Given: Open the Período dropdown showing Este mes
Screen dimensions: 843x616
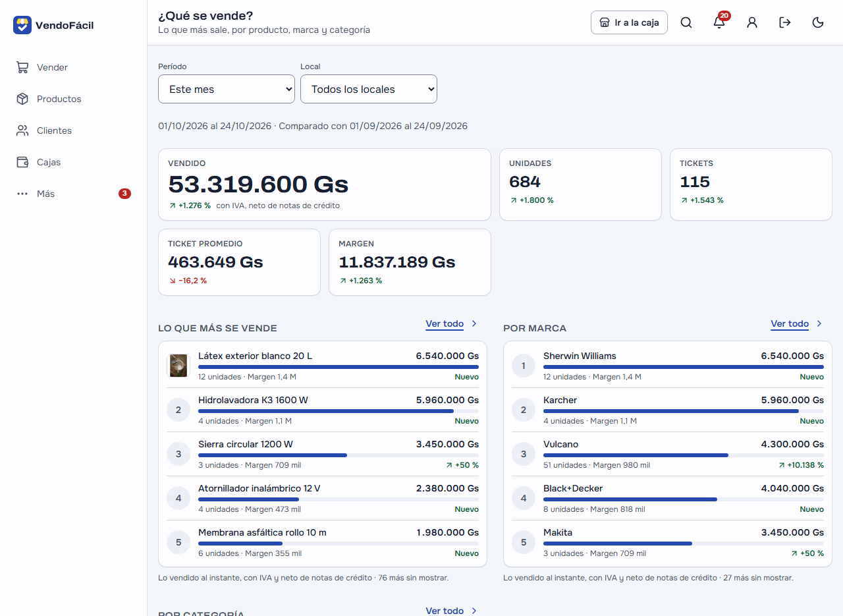Looking at the screenshot, I should (227, 89).
